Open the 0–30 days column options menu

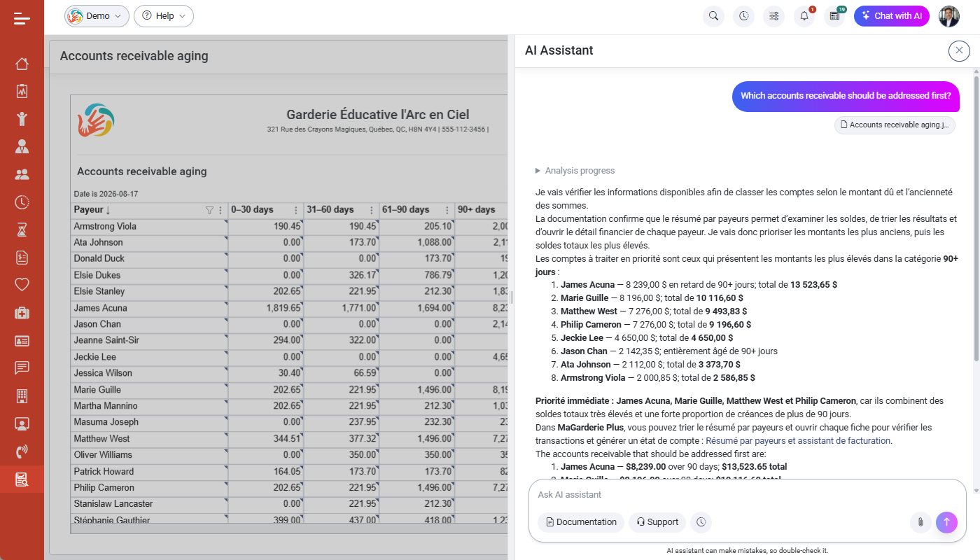pyautogui.click(x=295, y=210)
